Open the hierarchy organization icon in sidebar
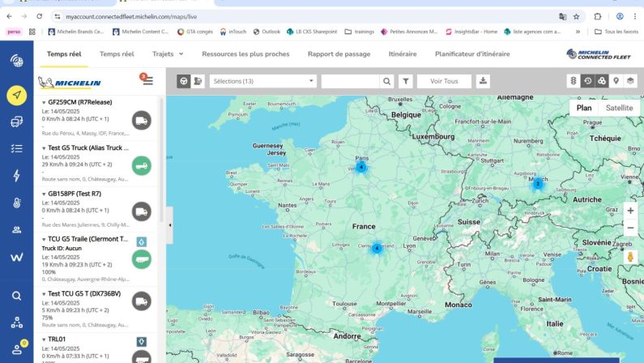The image size is (644, 363). [x=16, y=322]
